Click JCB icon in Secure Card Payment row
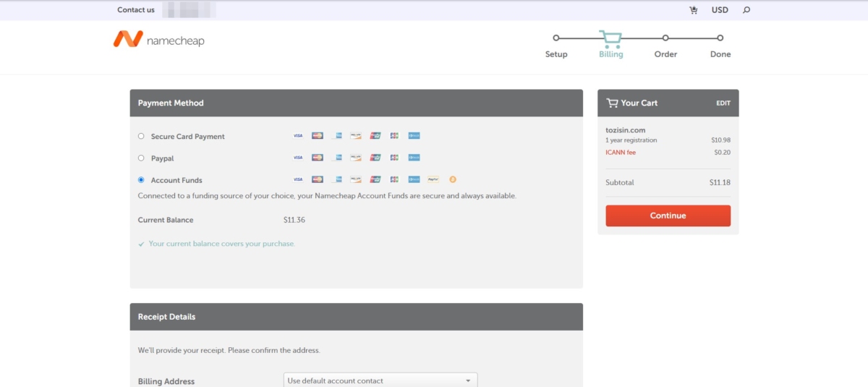Viewport: 868px width, 387px height. 394,135
